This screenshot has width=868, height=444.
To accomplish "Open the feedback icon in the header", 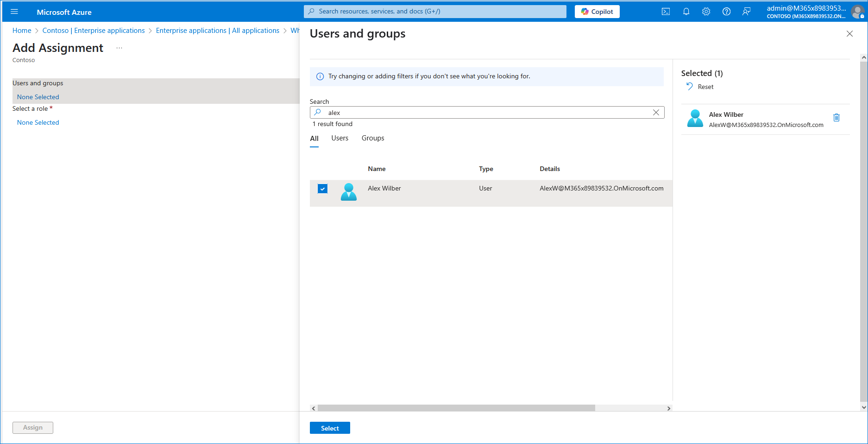I will coord(746,12).
